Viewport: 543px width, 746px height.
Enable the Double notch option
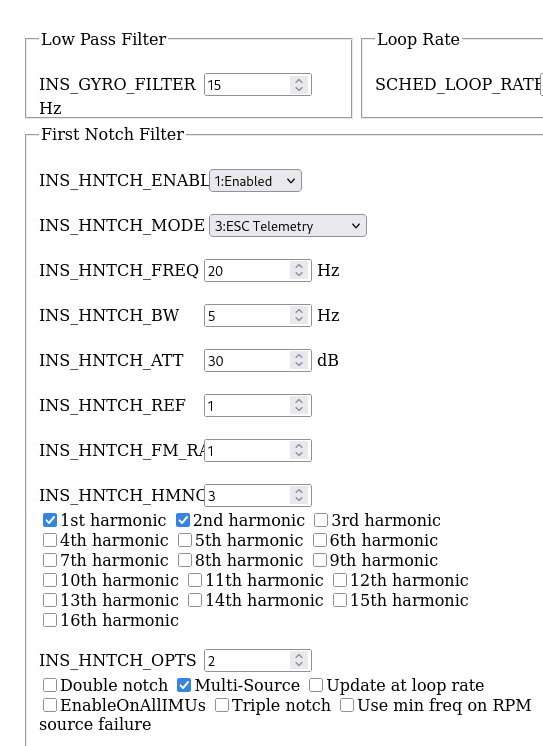pos(50,685)
